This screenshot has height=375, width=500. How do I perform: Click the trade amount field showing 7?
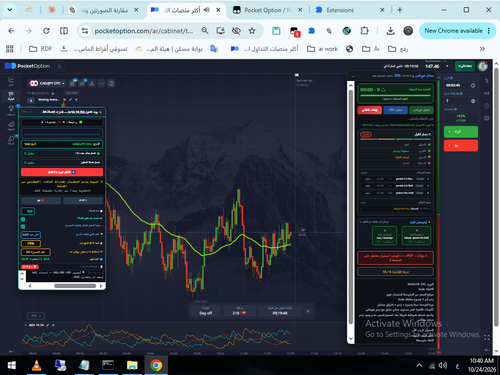pyautogui.click(x=457, y=101)
